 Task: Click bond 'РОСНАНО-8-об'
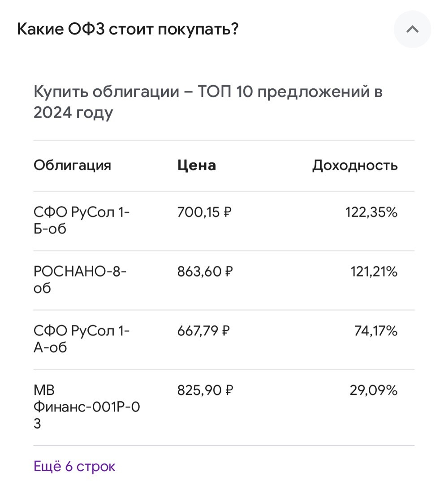pos(80,280)
